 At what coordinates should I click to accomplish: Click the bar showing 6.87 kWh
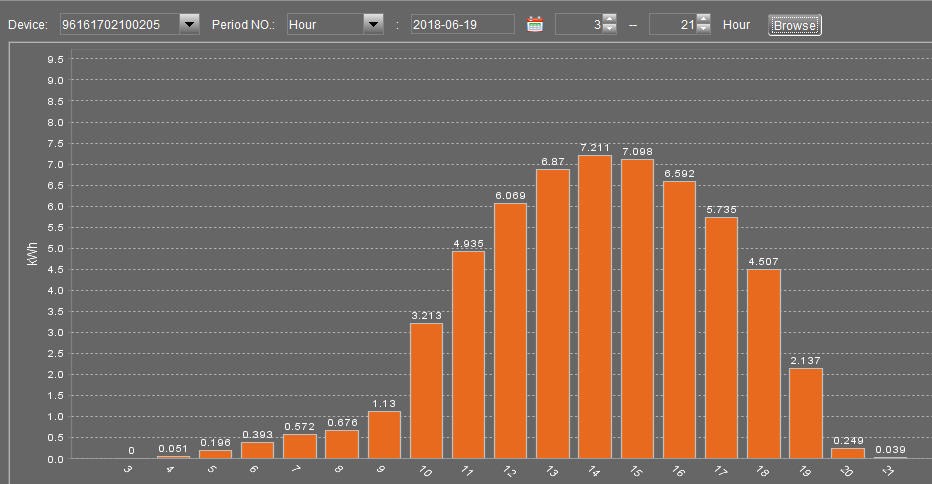pyautogui.click(x=553, y=314)
